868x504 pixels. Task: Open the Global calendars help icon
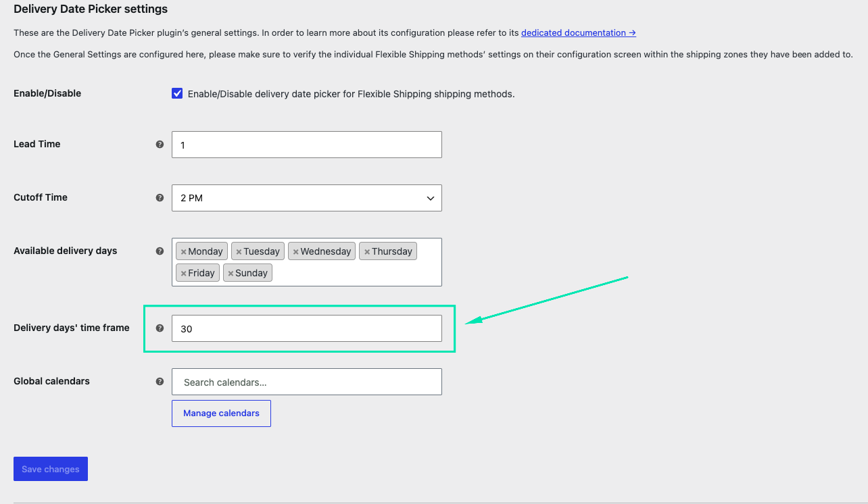pyautogui.click(x=160, y=381)
